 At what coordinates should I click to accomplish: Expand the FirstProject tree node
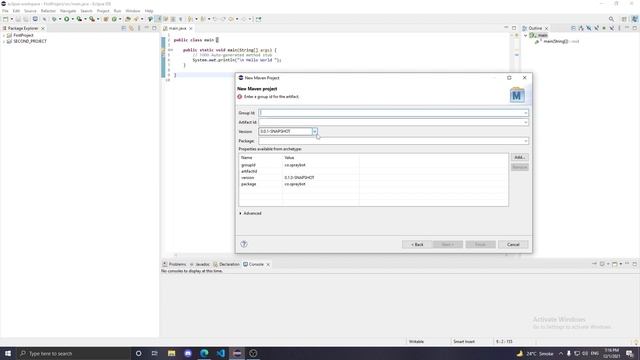pos(4,36)
